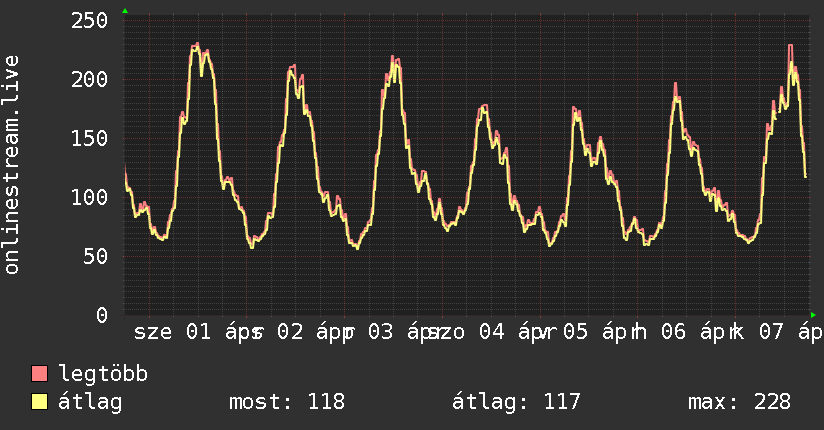The height and width of the screenshot is (430, 824).
Task: Click the green arrow ending the x-axis
Action: (x=813, y=315)
